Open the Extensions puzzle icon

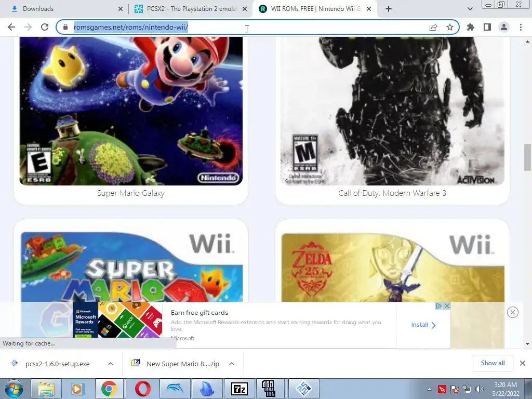pyautogui.click(x=471, y=27)
